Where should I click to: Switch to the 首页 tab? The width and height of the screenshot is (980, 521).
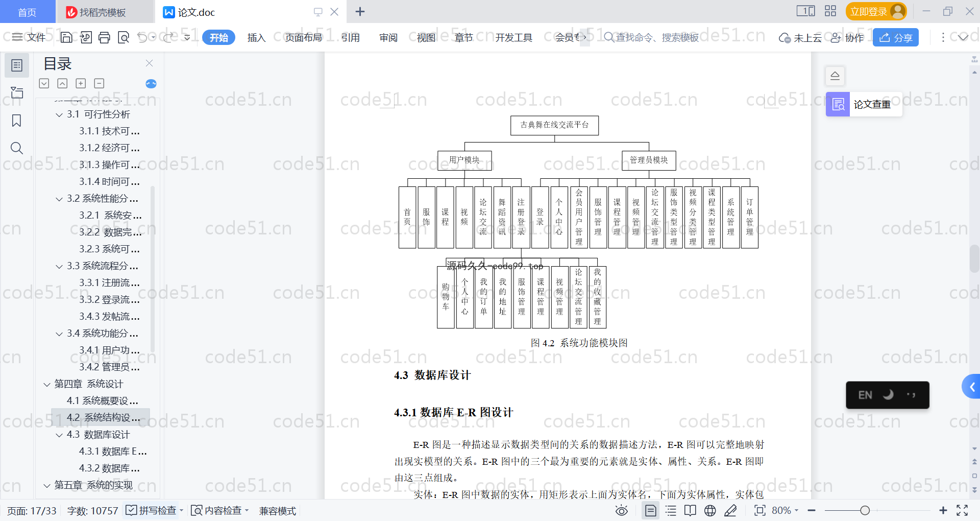(x=27, y=12)
